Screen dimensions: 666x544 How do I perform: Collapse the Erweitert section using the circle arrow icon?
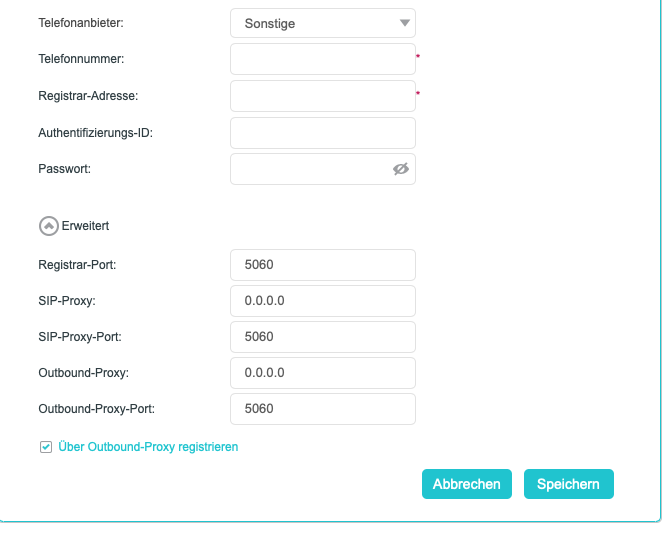click(x=48, y=226)
